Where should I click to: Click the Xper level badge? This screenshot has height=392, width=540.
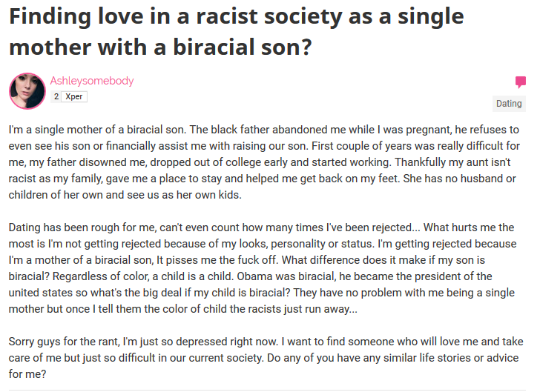coord(69,97)
